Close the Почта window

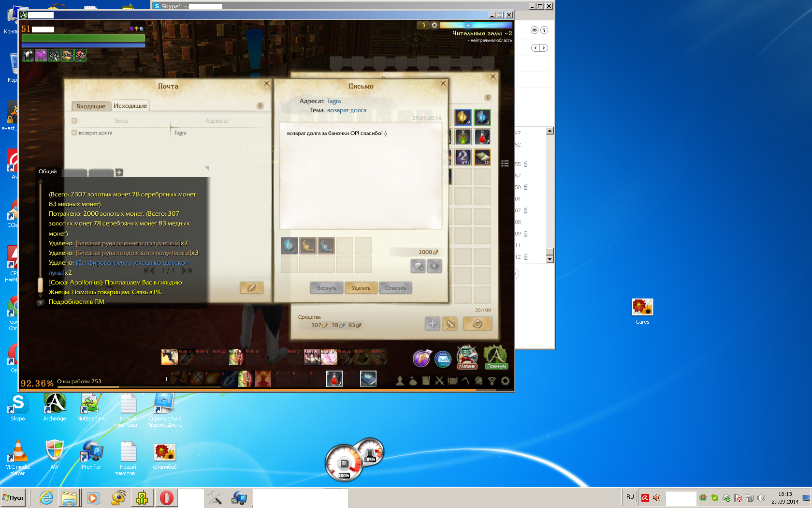267,84
